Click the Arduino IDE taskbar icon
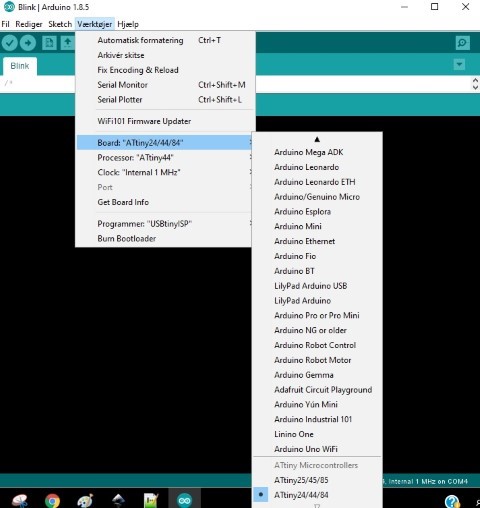 (184, 500)
